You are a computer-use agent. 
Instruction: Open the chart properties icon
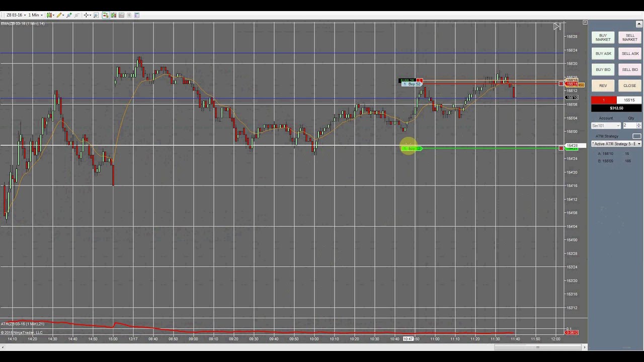(137, 15)
